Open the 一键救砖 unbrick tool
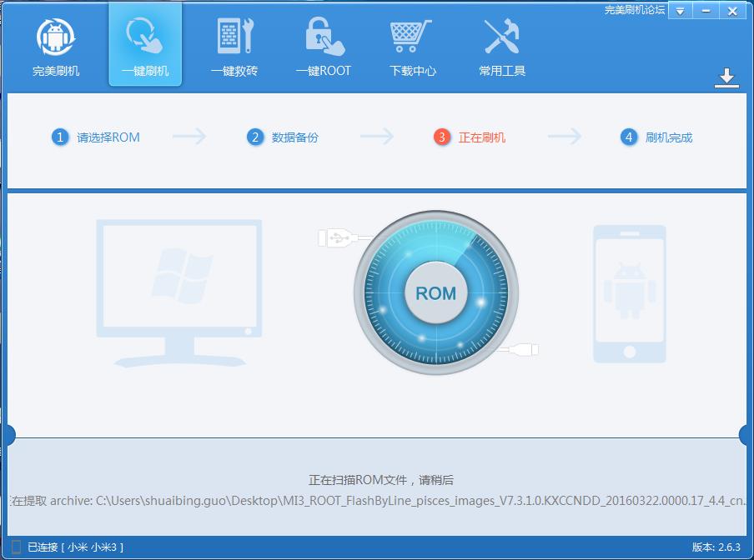The image size is (754, 560). pos(234,47)
